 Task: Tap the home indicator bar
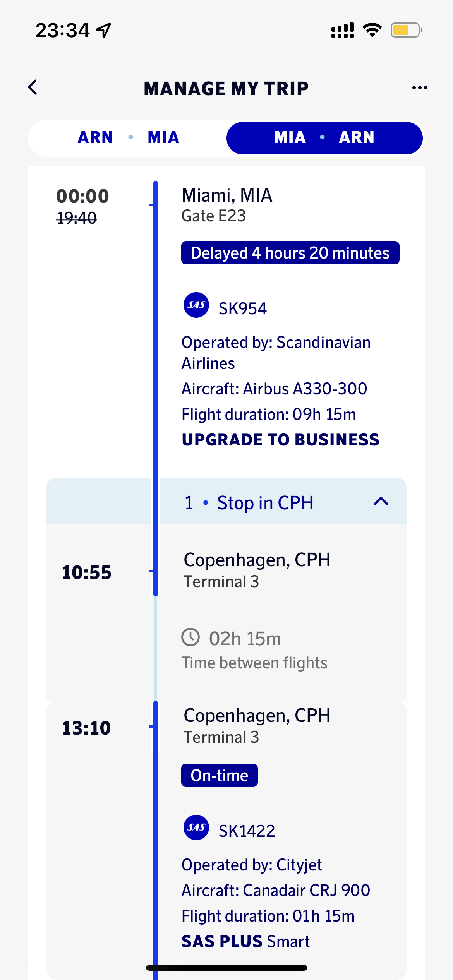pos(226,968)
